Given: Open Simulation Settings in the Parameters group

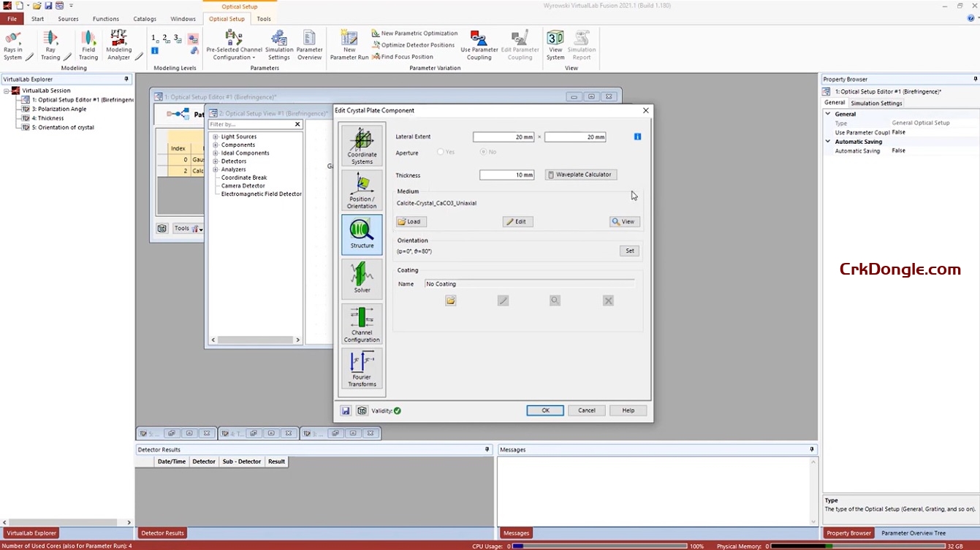Looking at the screenshot, I should pyautogui.click(x=278, y=44).
